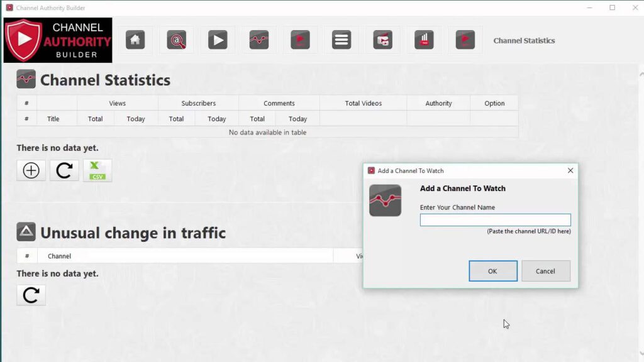Sort by Views column header
The height and width of the screenshot is (362, 644).
tap(118, 103)
